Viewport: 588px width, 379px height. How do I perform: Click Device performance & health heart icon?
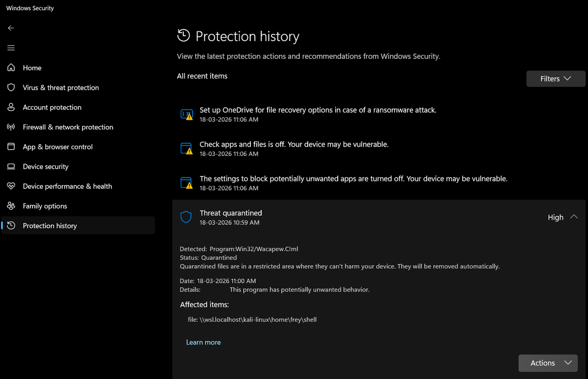coord(11,186)
